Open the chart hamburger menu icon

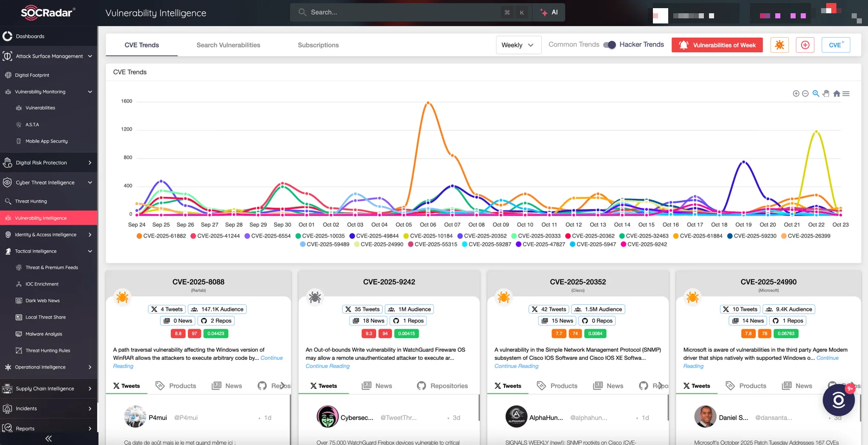click(x=846, y=94)
